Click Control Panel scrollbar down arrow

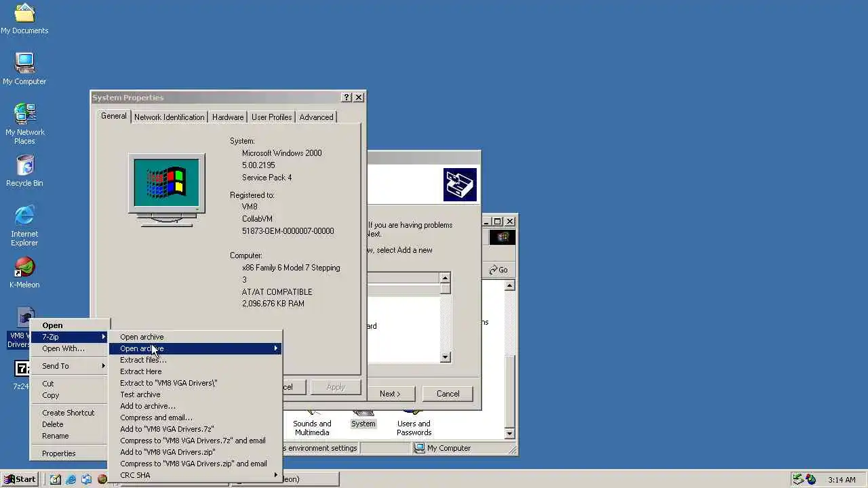(510, 434)
